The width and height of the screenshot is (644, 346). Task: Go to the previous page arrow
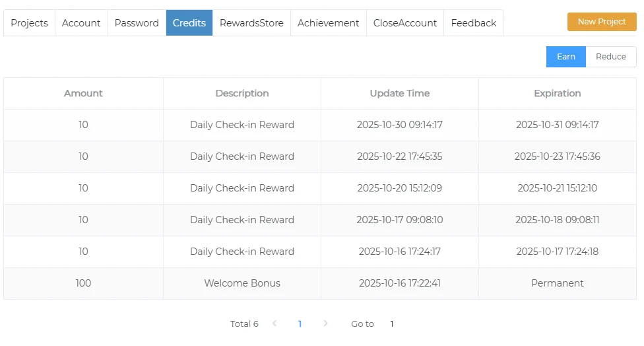click(274, 324)
